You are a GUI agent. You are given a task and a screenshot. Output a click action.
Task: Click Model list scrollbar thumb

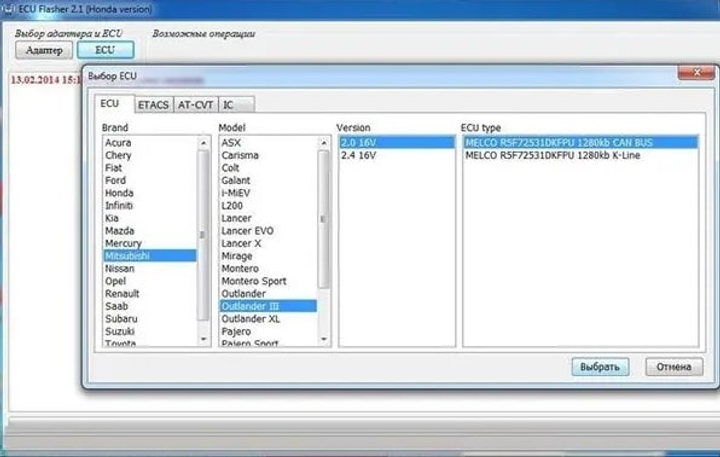coord(323,219)
